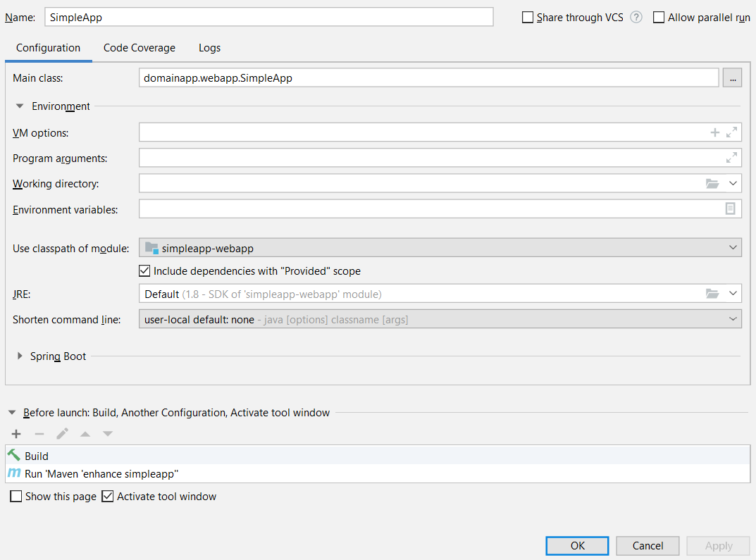The height and width of the screenshot is (560, 756).
Task: Open the Logs tab
Action: (209, 48)
